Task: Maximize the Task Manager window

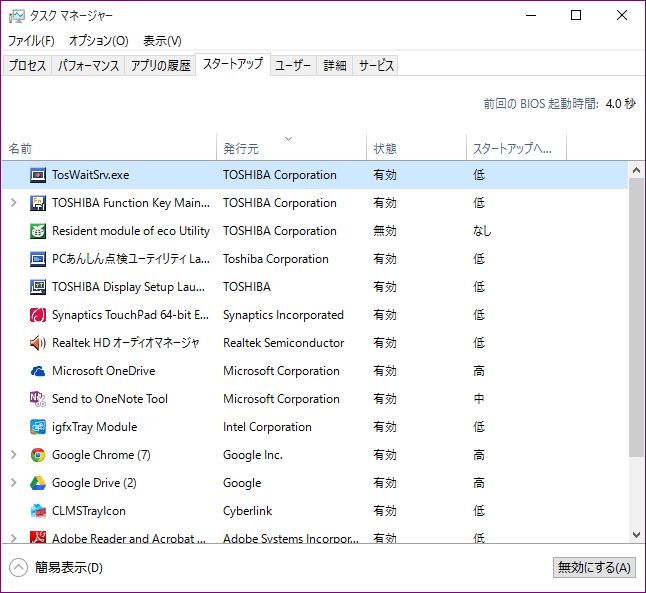Action: click(576, 16)
